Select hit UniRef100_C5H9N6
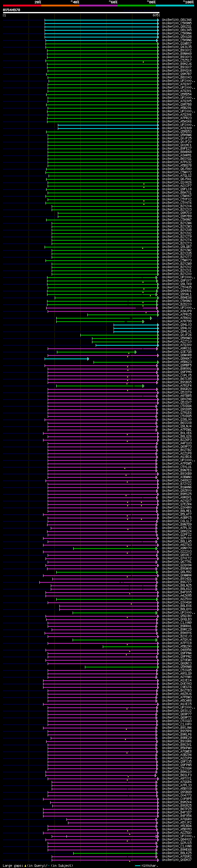 177,40
